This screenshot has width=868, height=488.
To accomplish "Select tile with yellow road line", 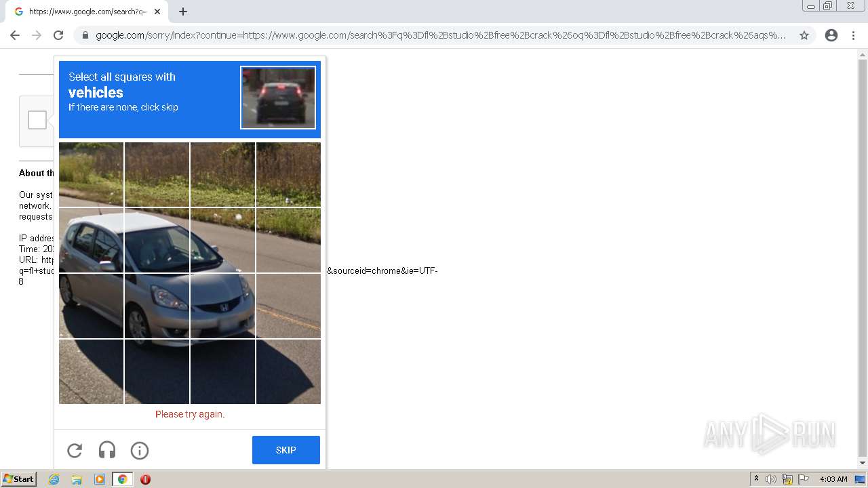I will [288, 306].
